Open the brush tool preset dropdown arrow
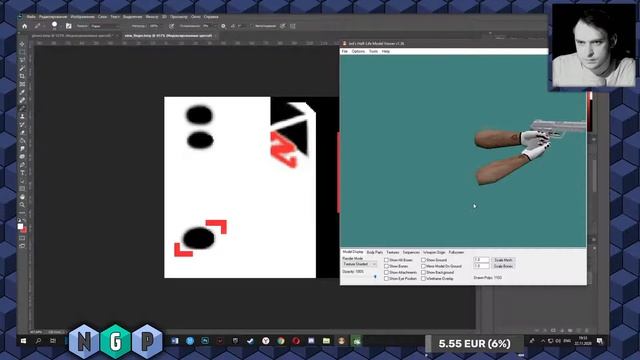640x360 pixels. [44, 26]
